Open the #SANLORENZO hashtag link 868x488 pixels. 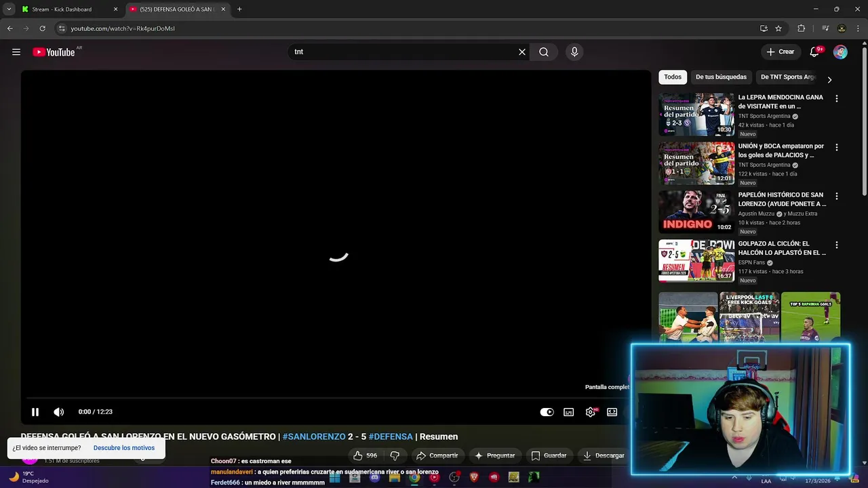click(313, 436)
